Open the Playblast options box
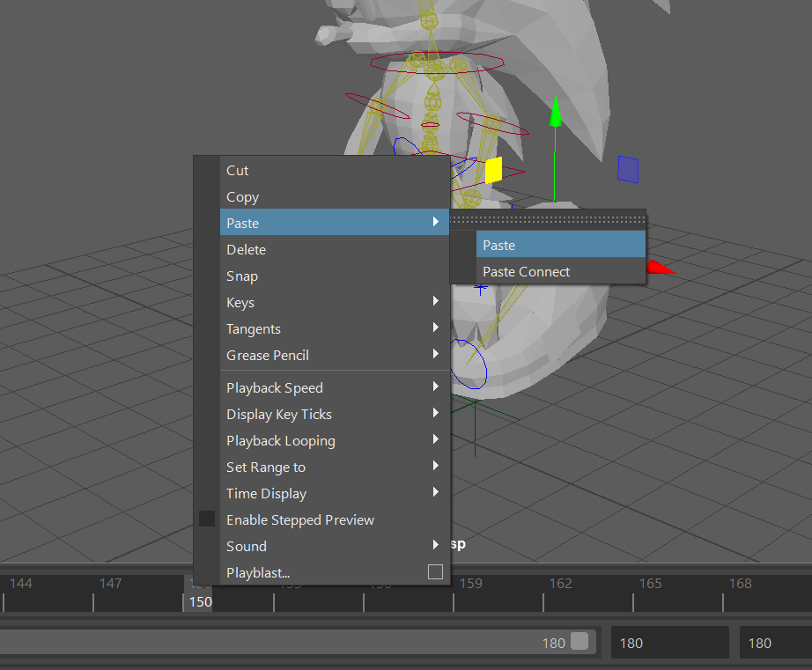The image size is (812, 670). 435,572
